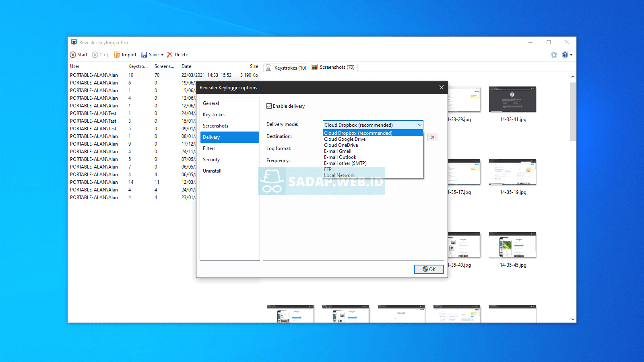Open the Screenshots options category
This screenshot has height=362, width=644.
tap(230, 126)
